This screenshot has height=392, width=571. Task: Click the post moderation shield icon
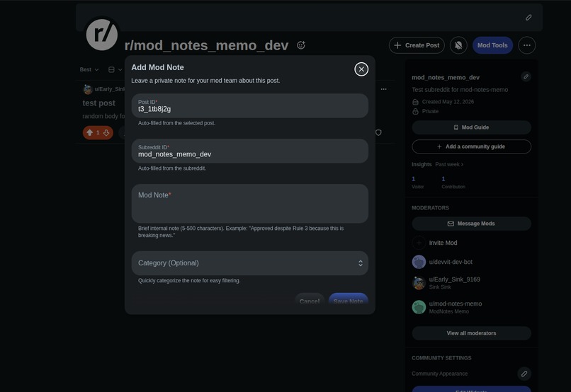pos(378,133)
